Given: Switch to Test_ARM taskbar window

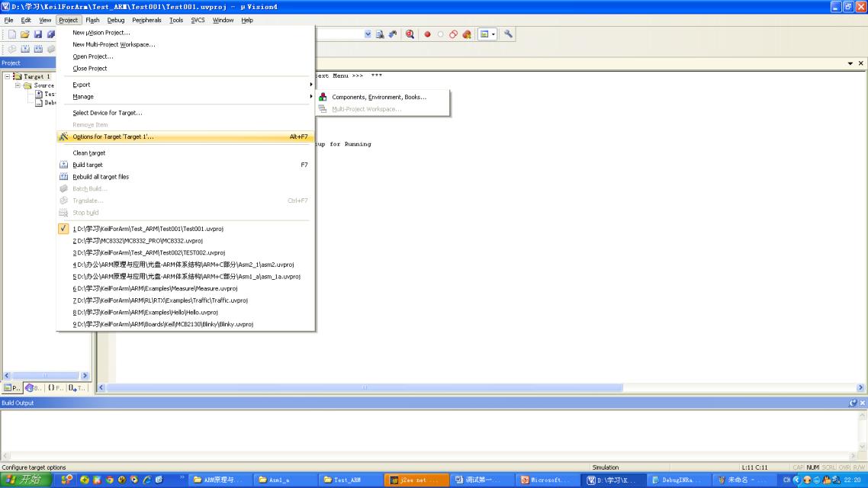Looking at the screenshot, I should [x=351, y=480].
